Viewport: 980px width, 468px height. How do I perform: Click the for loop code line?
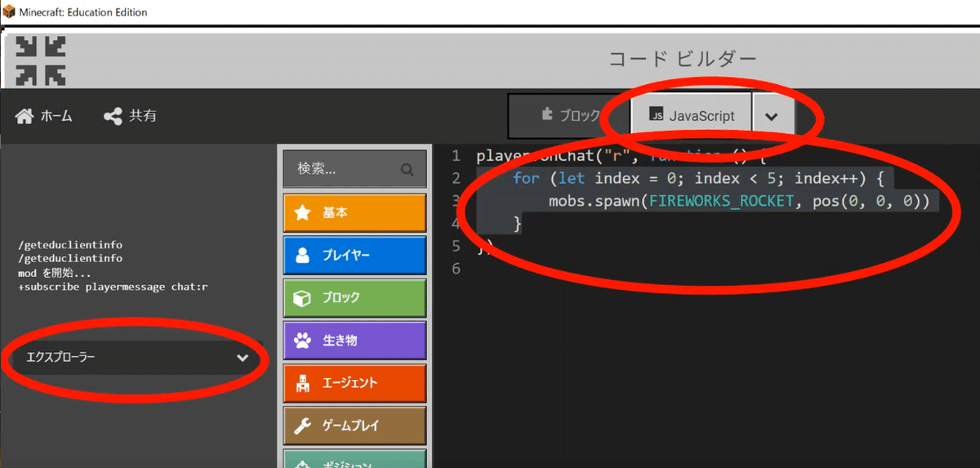click(699, 178)
